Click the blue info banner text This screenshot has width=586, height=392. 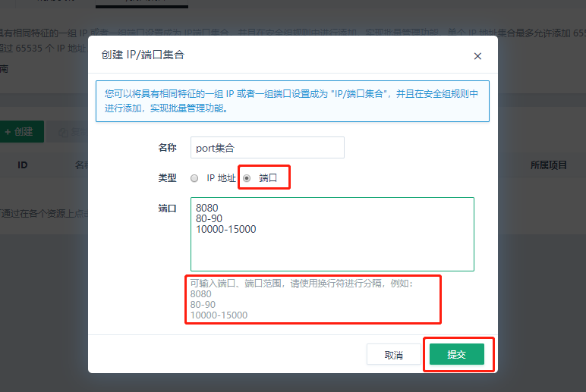pos(292,101)
